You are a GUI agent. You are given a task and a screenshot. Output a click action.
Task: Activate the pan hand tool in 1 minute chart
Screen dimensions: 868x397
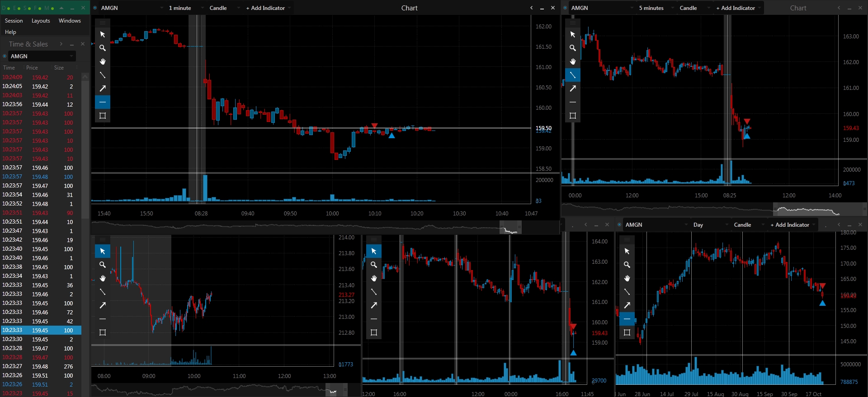click(103, 61)
